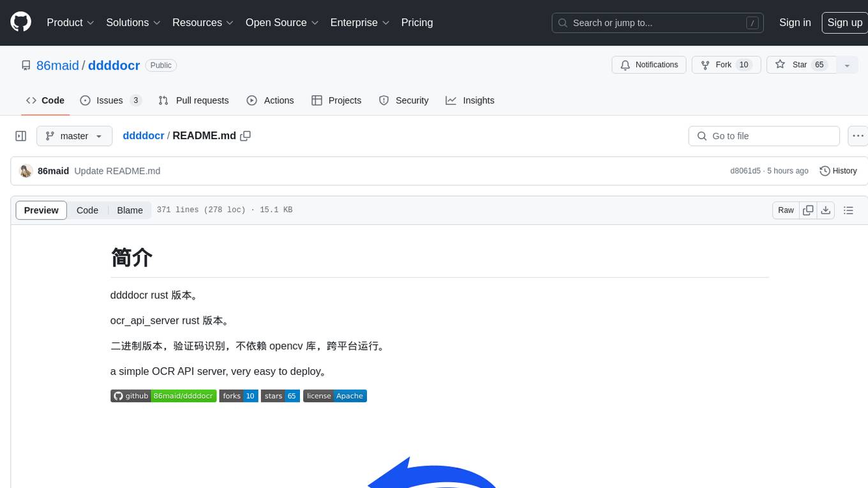Switch to the Actions tab
The image size is (868, 488).
(270, 100)
